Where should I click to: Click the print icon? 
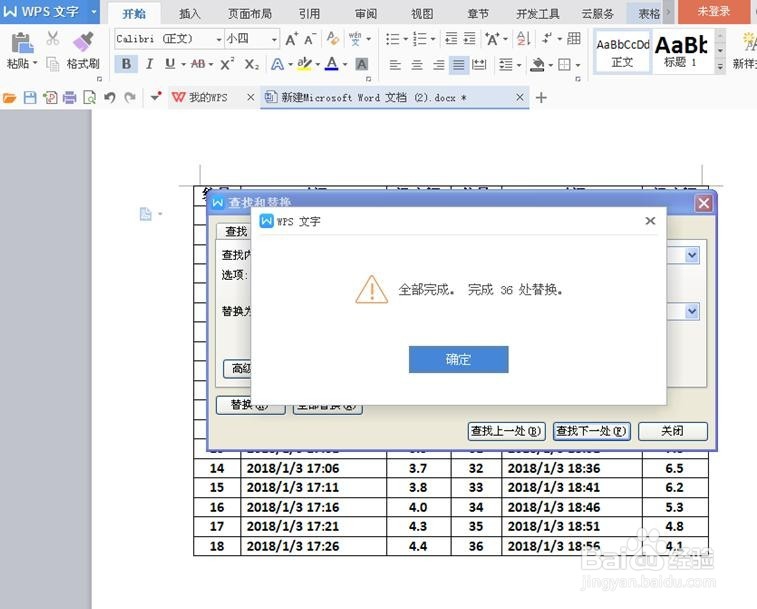pyautogui.click(x=70, y=98)
